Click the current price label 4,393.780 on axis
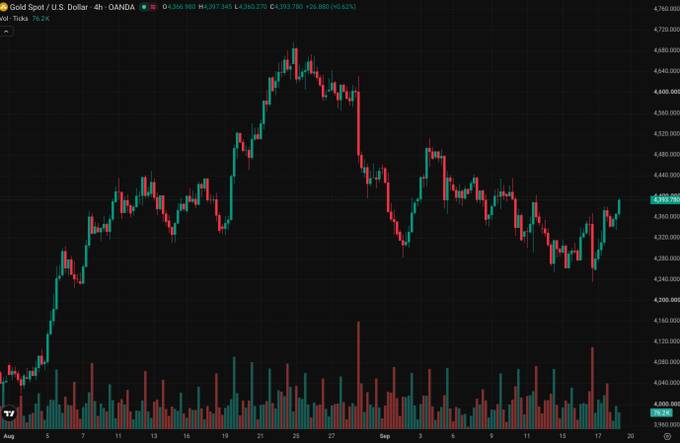 (665, 200)
